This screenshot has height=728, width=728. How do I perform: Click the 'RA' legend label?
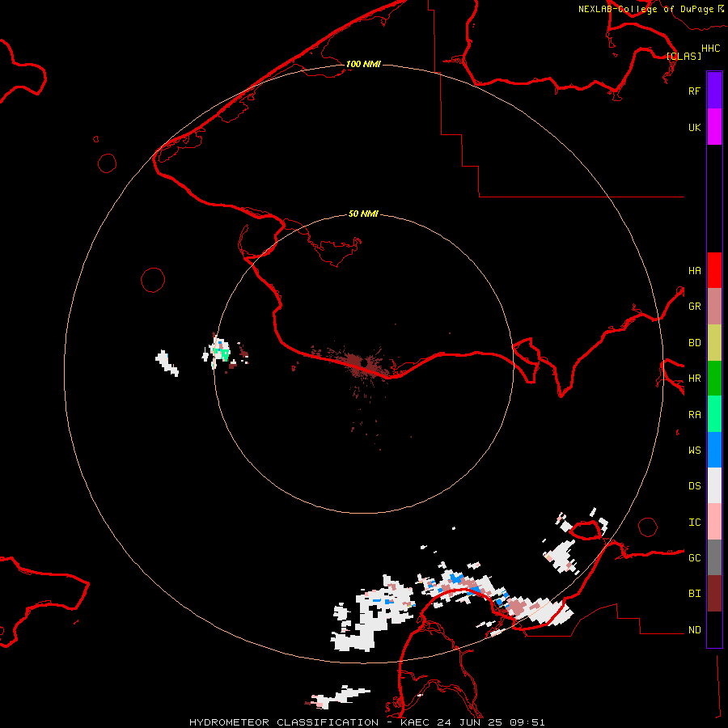[x=694, y=415]
